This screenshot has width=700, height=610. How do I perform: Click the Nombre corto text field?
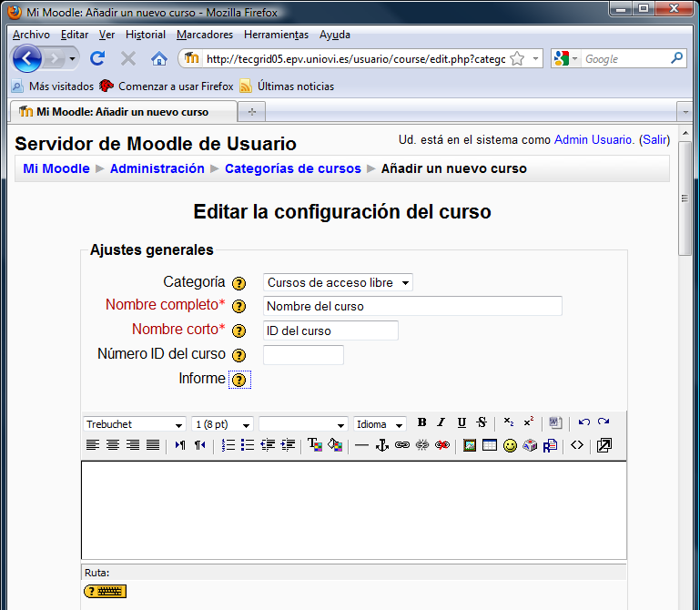(330, 330)
